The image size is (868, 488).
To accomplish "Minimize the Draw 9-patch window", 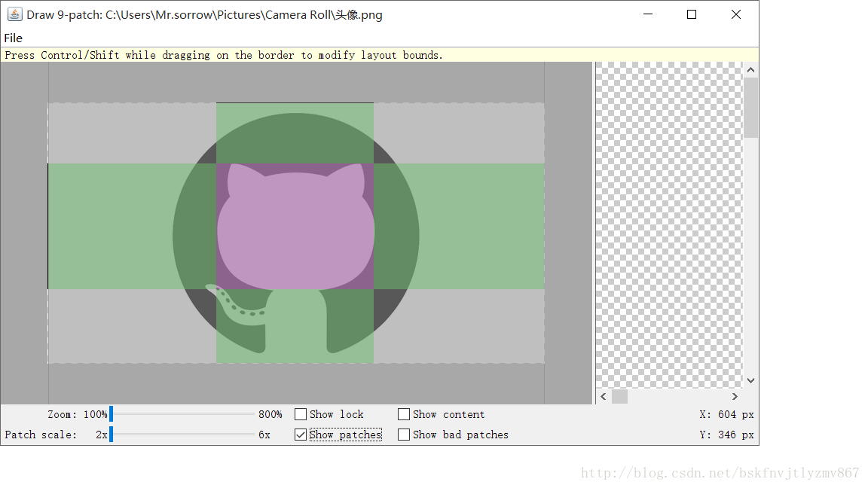I will (x=648, y=14).
